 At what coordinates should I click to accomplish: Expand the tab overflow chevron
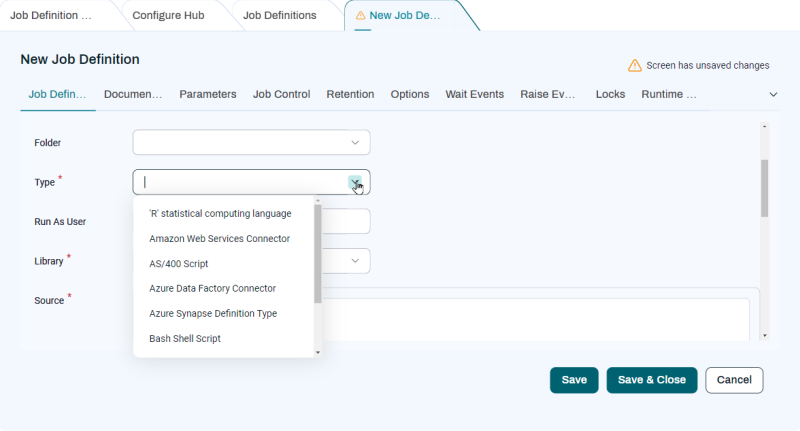click(x=773, y=94)
